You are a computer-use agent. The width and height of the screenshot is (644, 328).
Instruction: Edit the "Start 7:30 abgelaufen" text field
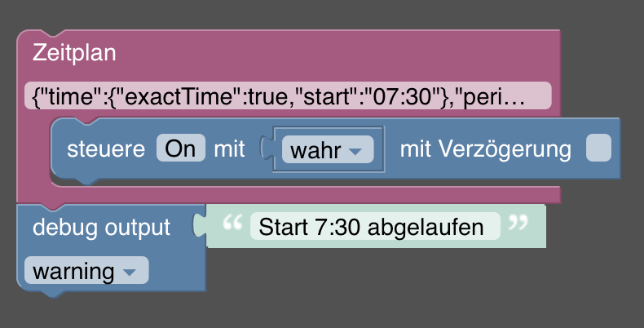tap(375, 226)
